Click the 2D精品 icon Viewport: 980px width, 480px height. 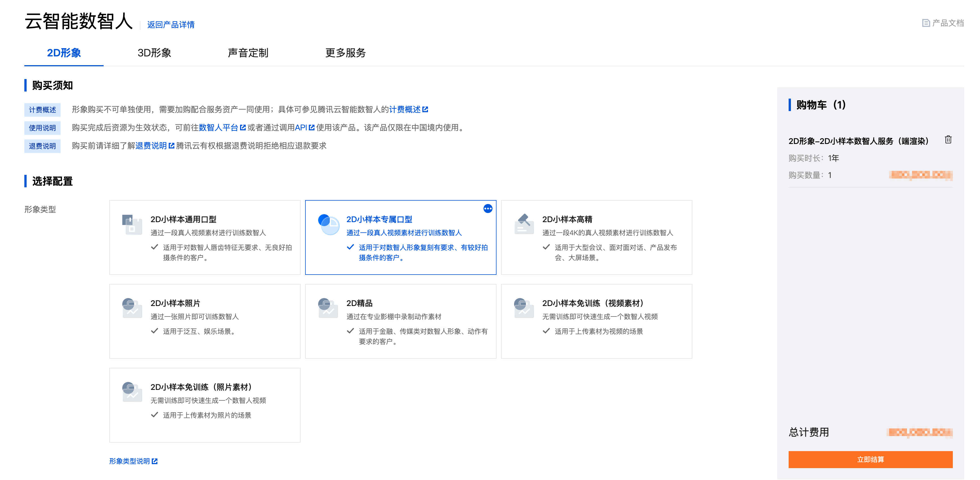tap(328, 308)
